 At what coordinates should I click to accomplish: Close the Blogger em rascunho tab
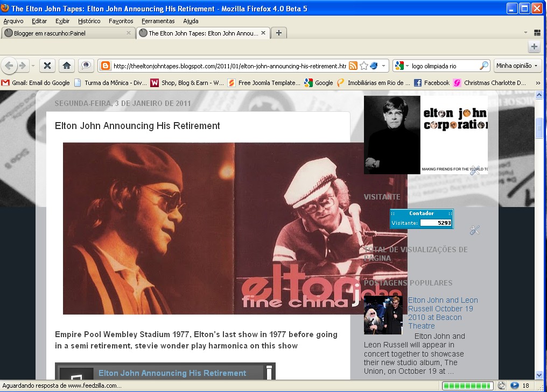128,33
